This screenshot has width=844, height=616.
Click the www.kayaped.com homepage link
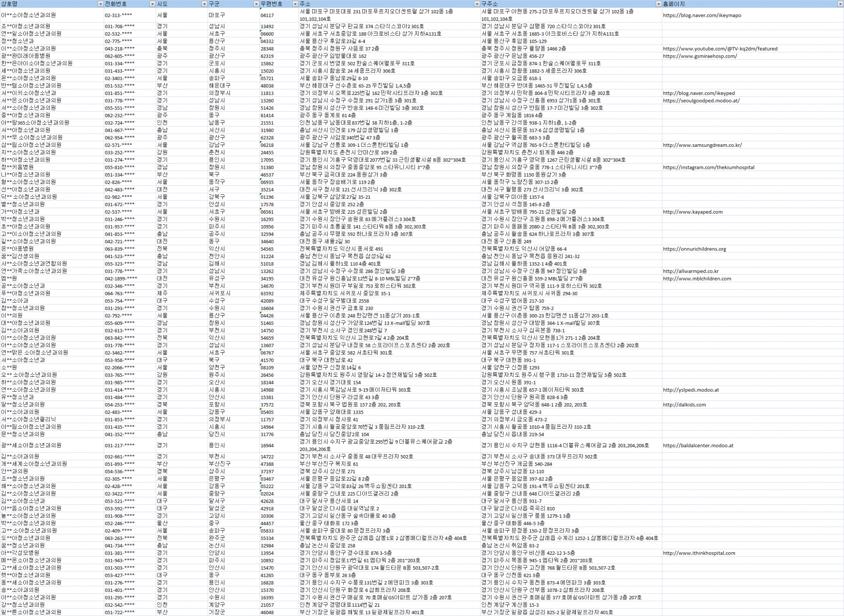pyautogui.click(x=692, y=212)
